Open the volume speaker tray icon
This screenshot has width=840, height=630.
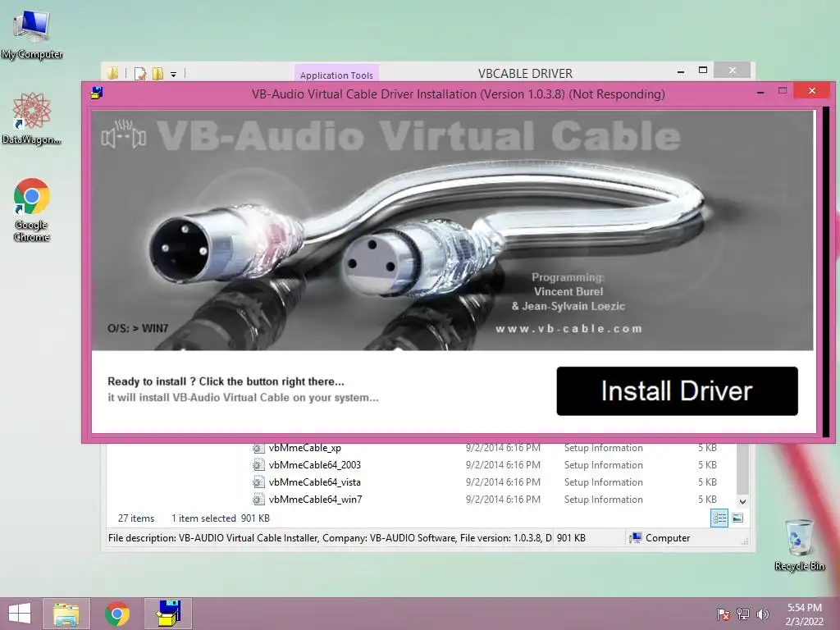coord(762,614)
